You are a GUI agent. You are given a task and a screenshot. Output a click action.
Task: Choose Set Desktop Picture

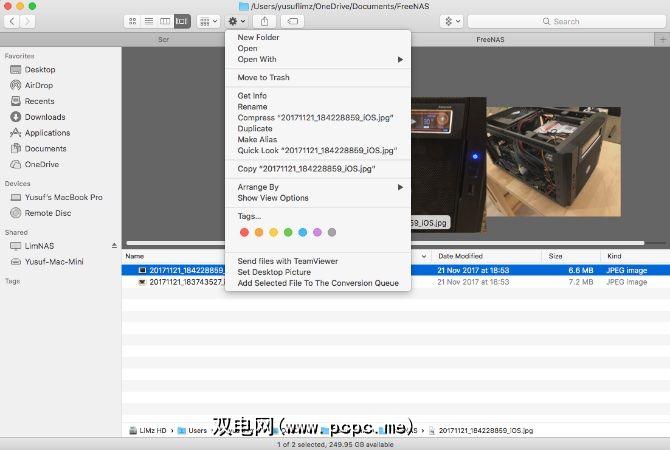[x=318, y=272]
